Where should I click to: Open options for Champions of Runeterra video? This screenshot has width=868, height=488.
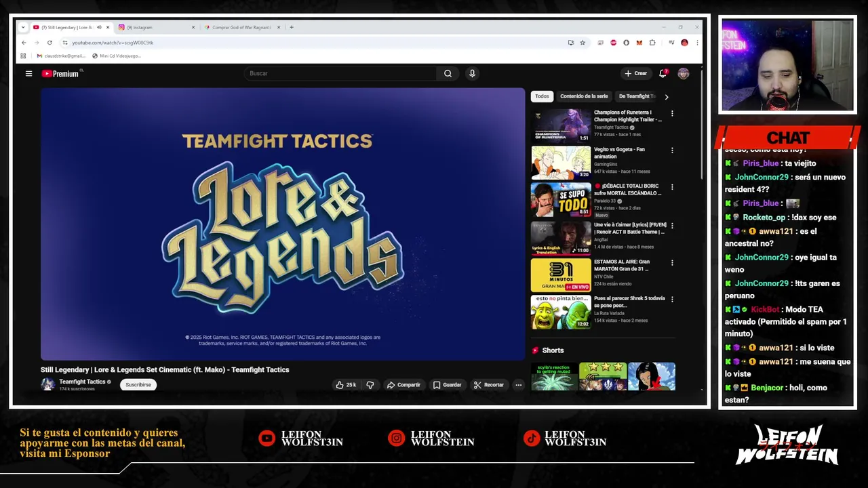[x=672, y=114]
